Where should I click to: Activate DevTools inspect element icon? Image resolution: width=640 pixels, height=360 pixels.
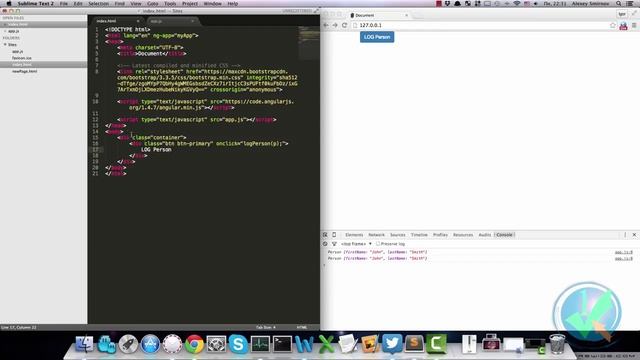(325, 235)
